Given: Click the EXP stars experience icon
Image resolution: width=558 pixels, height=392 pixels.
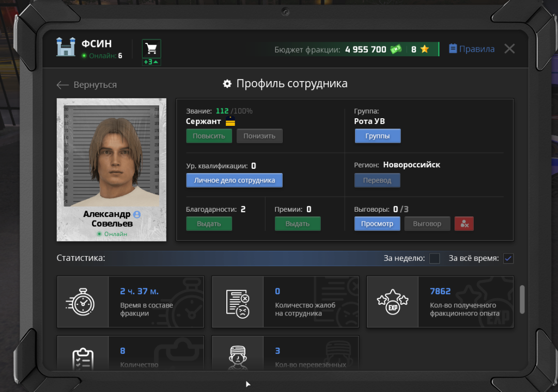Looking at the screenshot, I should point(393,302).
